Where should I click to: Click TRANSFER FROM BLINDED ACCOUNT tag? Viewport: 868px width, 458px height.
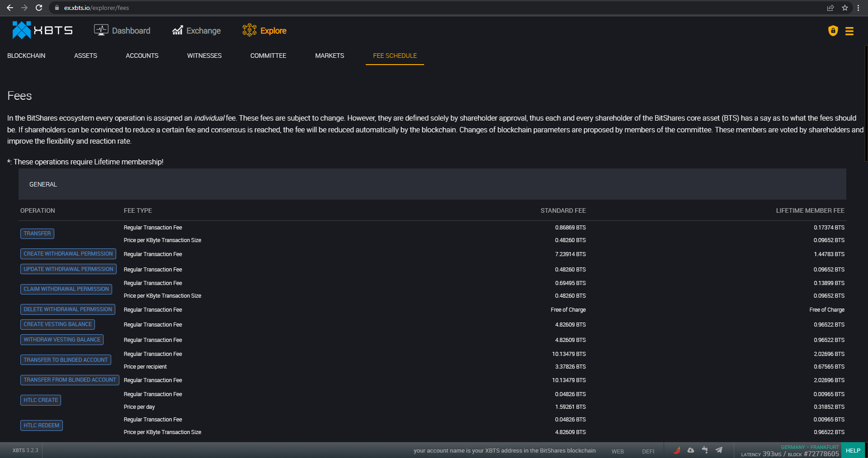click(70, 380)
